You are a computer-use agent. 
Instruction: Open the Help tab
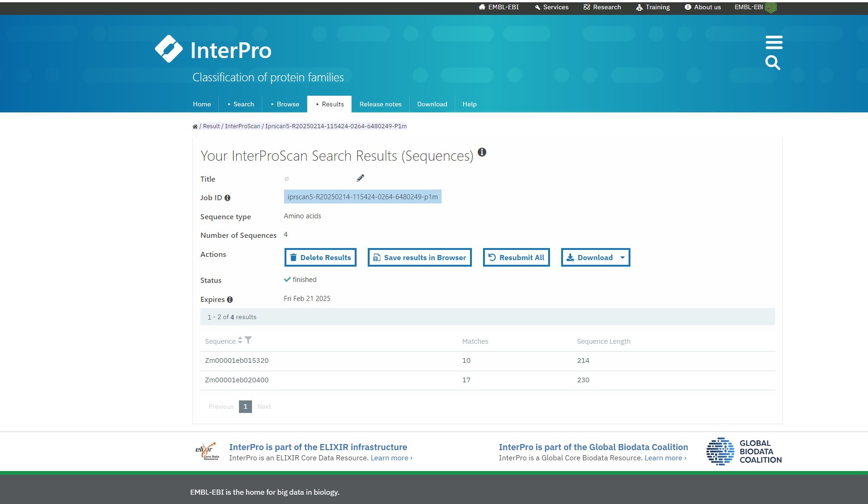point(469,104)
